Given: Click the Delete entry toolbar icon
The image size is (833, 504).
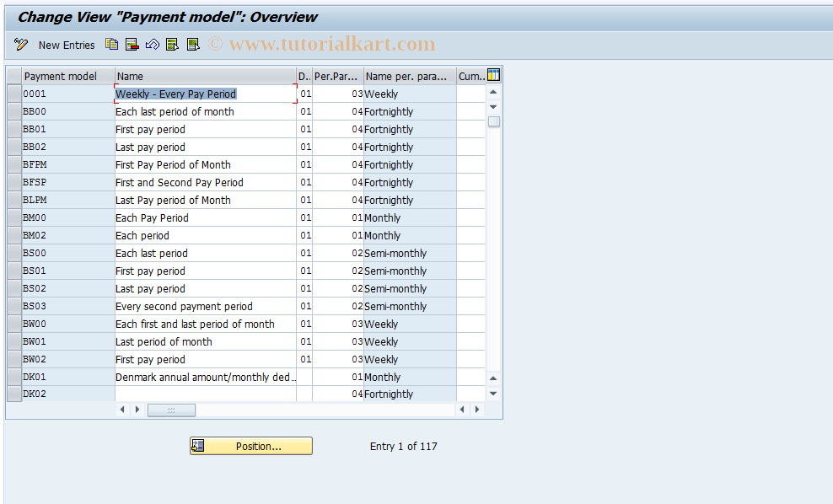Looking at the screenshot, I should click(x=132, y=45).
